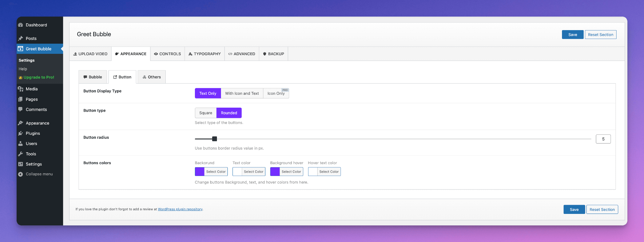Image resolution: width=644 pixels, height=242 pixels.
Task: Open the WordPress plugin repository link
Action: [x=180, y=209]
